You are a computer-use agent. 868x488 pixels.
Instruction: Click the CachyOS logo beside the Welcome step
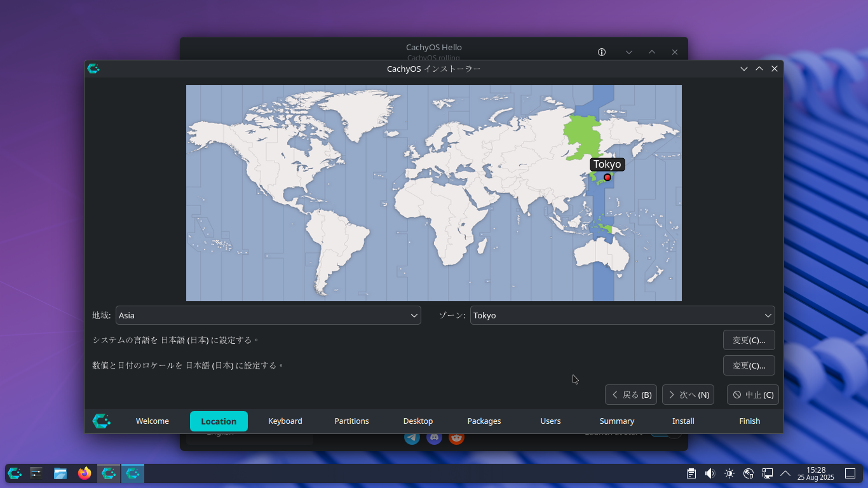click(102, 421)
